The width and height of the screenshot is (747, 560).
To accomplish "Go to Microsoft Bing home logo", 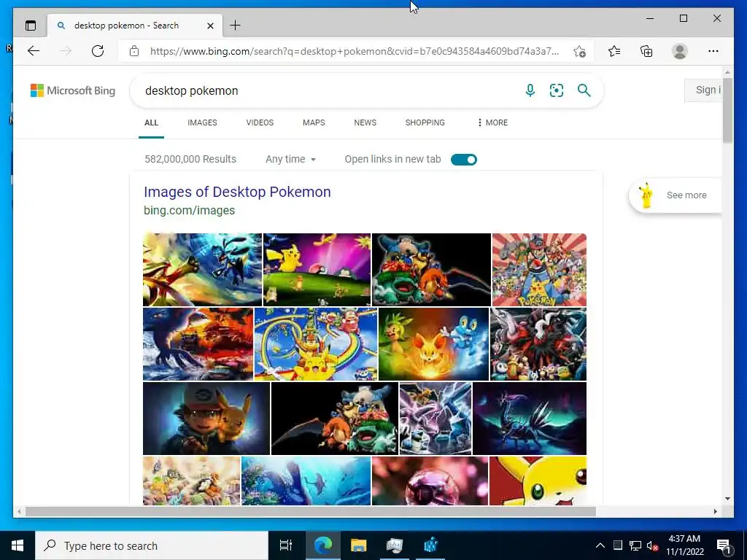I will point(73,90).
